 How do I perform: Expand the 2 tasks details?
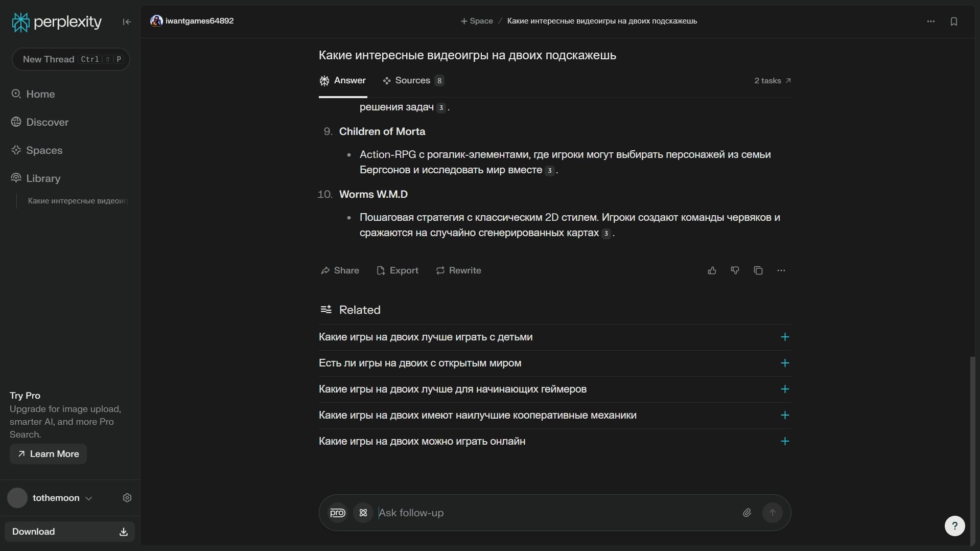point(773,81)
